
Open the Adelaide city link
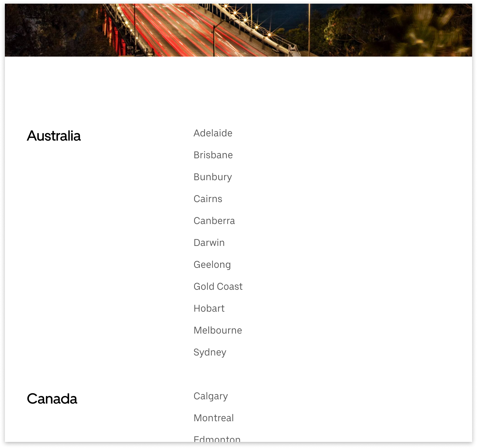(213, 133)
